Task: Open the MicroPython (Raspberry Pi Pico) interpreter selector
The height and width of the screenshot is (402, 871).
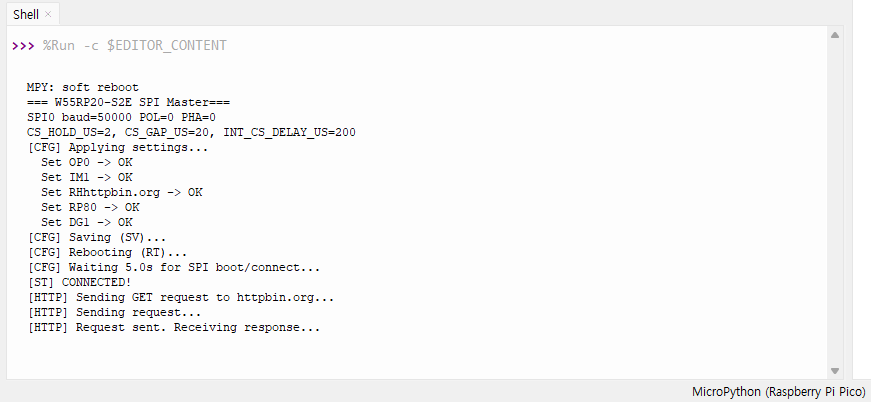Action: (778, 391)
